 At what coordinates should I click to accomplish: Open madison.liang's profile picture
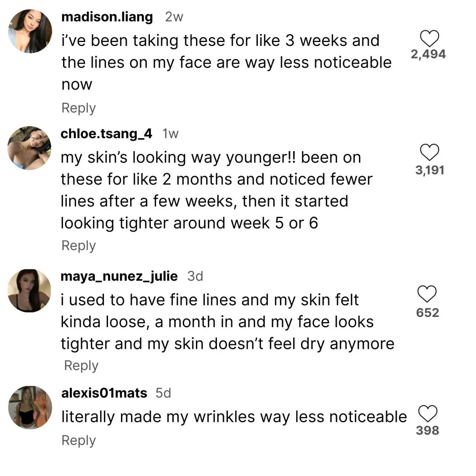pyautogui.click(x=30, y=31)
